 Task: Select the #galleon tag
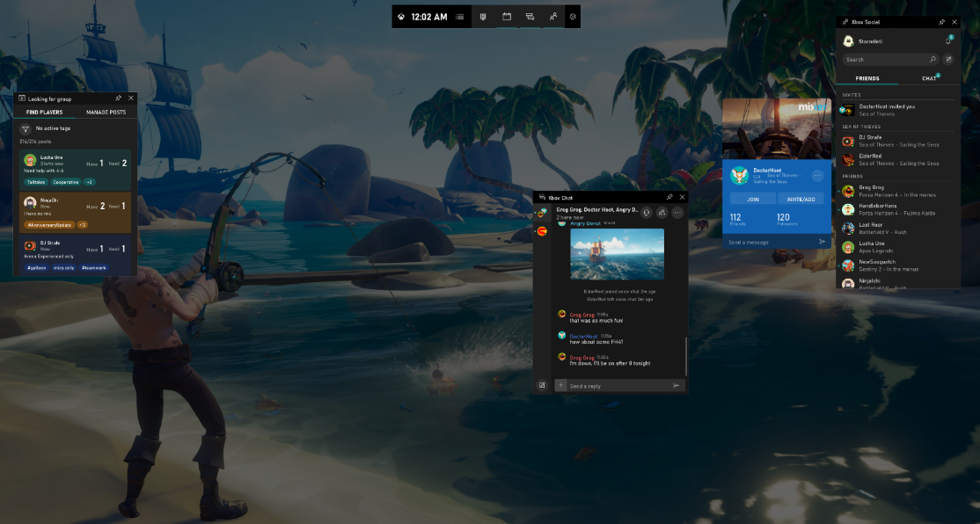[x=36, y=268]
